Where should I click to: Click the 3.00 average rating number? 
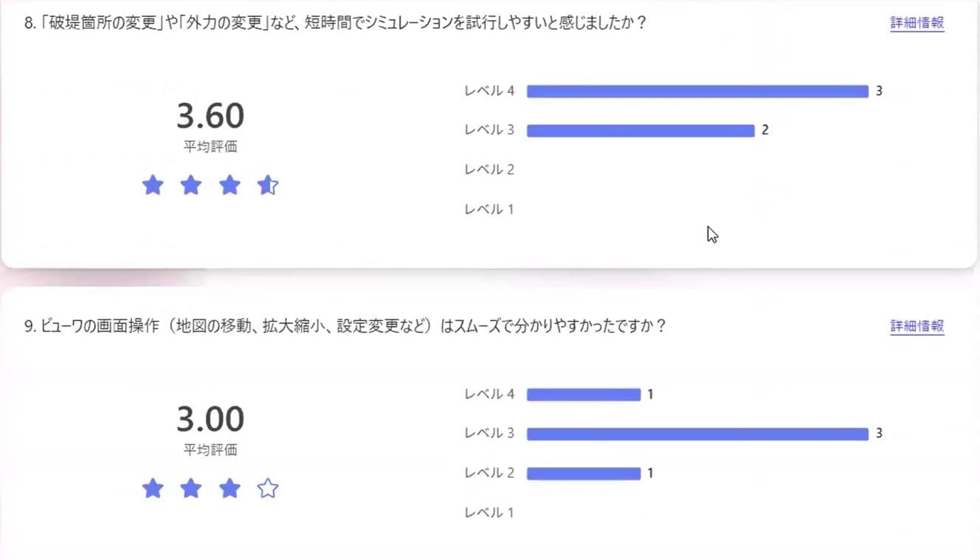[x=210, y=420]
